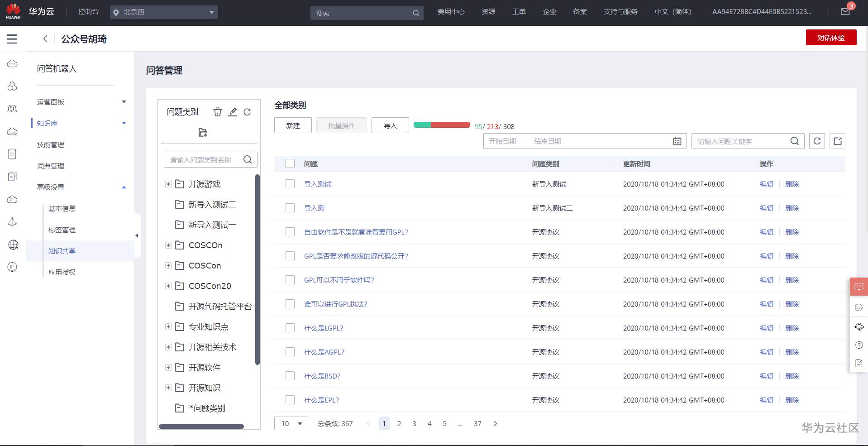Click the green-red progress bar near 95/213/308
The width and height of the screenshot is (868, 446).
[x=441, y=124]
